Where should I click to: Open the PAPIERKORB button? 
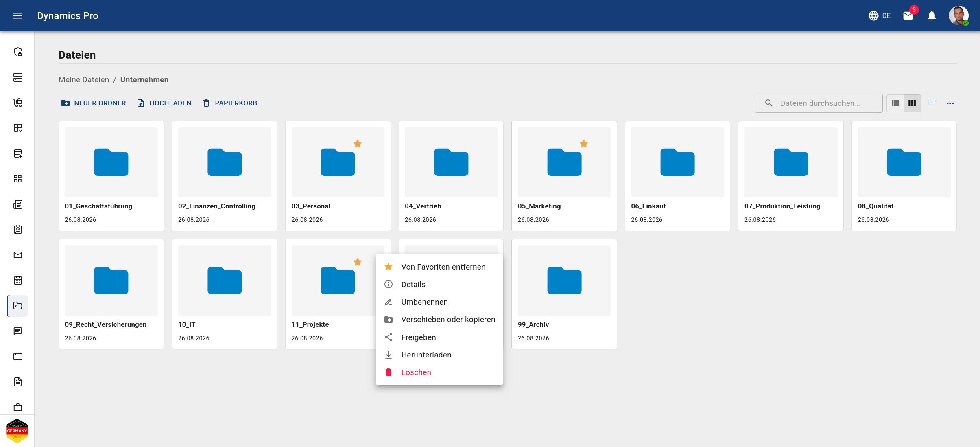(230, 103)
